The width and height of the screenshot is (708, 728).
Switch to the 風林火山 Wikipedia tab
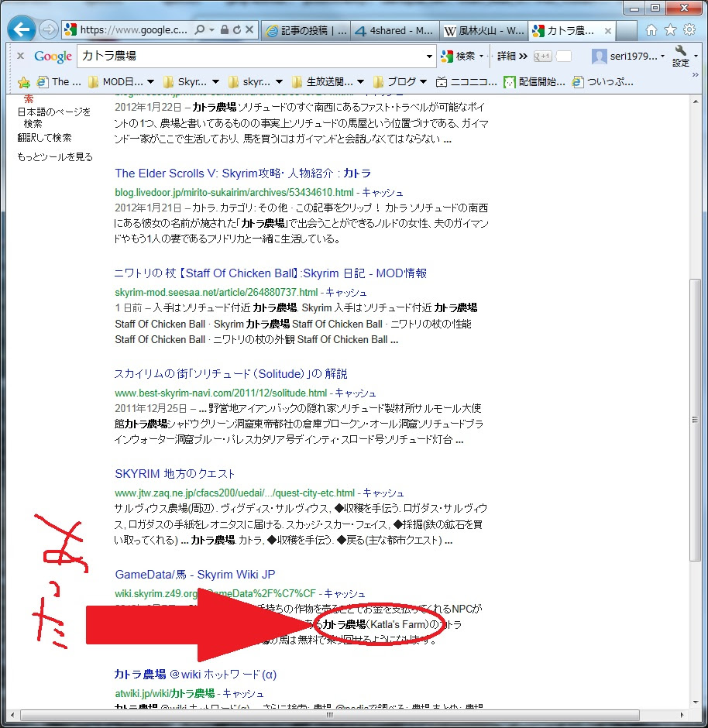click(x=484, y=31)
